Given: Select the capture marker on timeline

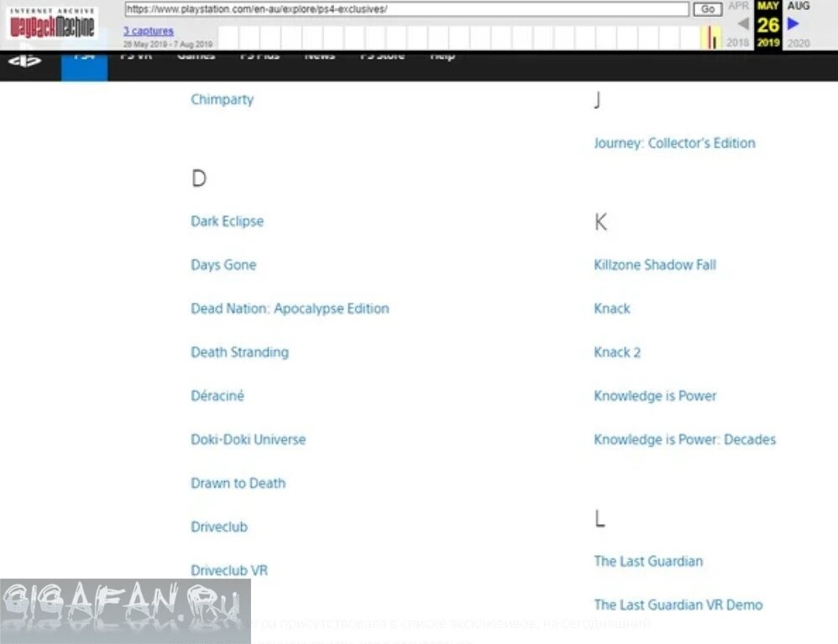Looking at the screenshot, I should (x=711, y=38).
